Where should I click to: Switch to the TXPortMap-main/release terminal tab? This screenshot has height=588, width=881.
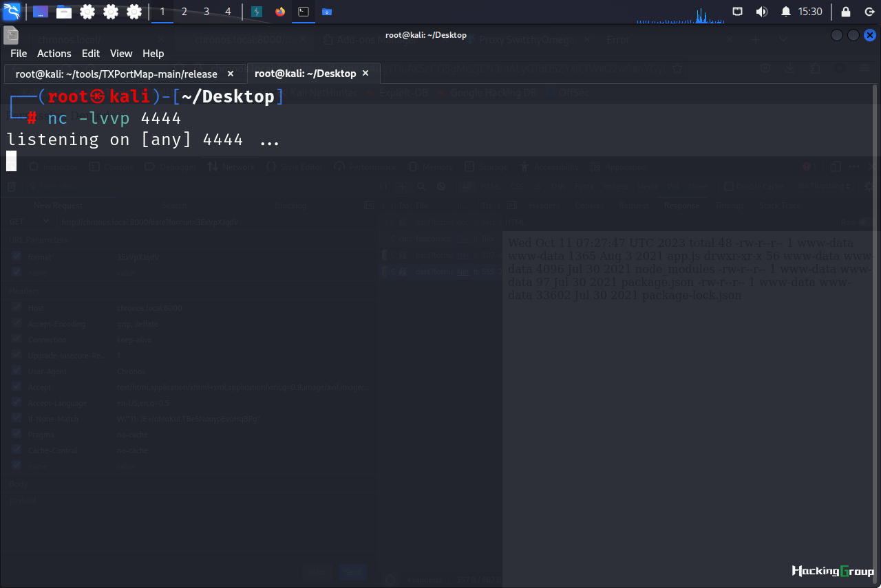click(116, 74)
